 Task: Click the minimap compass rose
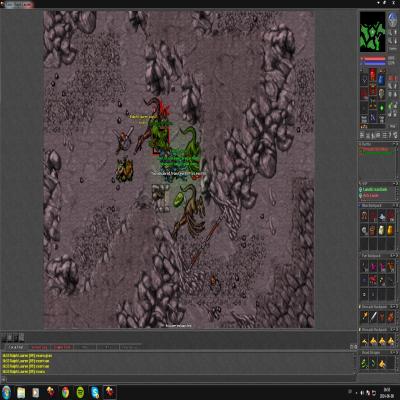pyautogui.click(x=393, y=20)
